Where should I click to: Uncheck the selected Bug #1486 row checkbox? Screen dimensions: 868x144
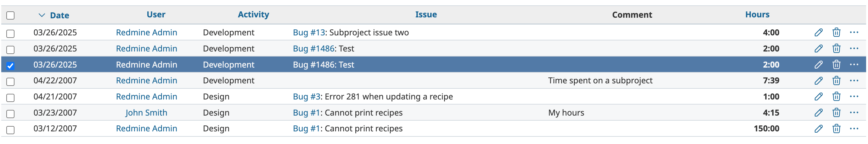[10, 66]
